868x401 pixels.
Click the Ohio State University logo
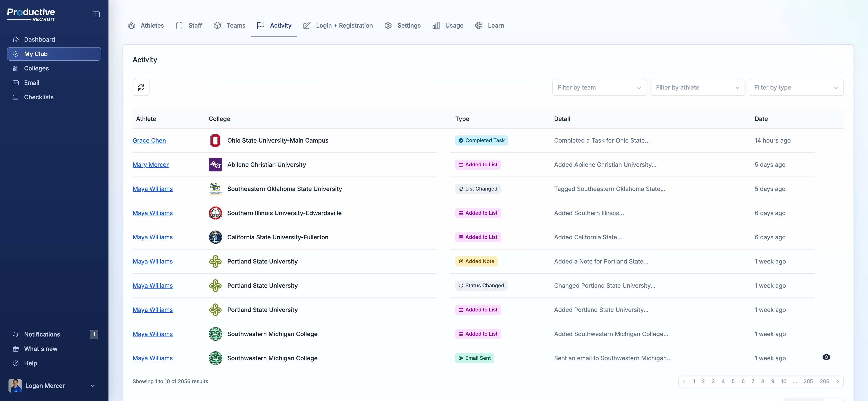click(x=215, y=140)
